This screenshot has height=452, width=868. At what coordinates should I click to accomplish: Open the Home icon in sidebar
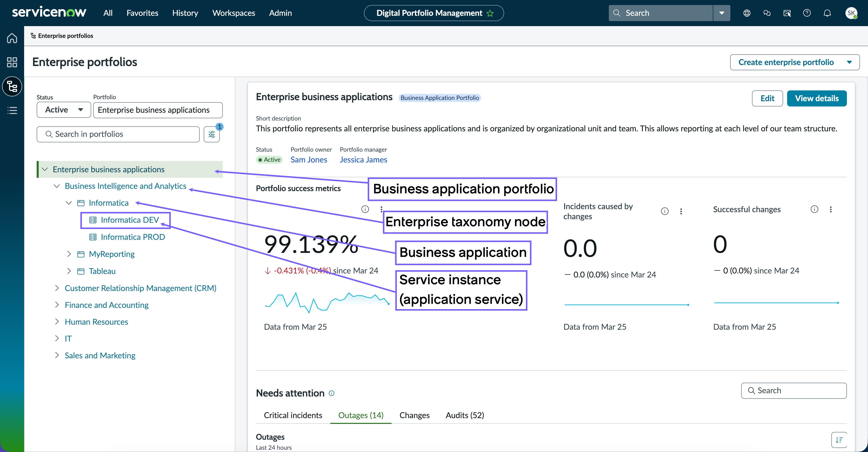[12, 38]
